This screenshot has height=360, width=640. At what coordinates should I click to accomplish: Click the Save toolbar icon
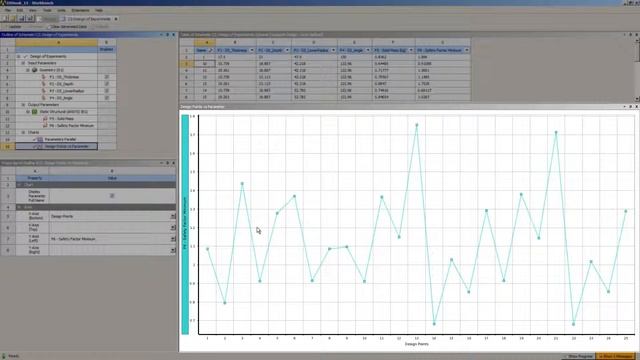pyautogui.click(x=22, y=19)
